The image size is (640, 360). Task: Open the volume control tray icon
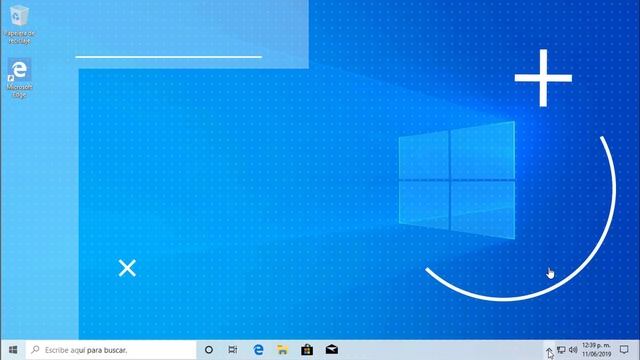tap(573, 350)
